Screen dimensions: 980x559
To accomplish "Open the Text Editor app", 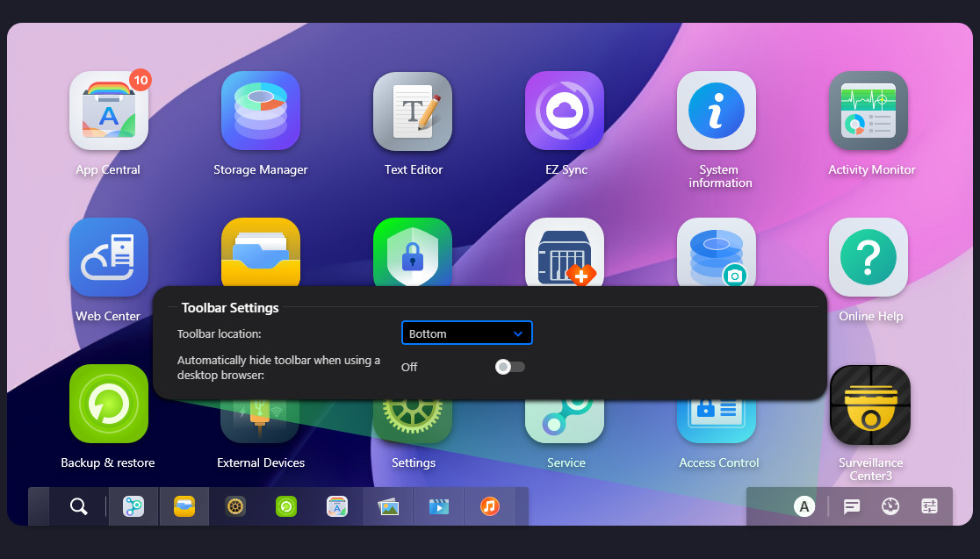I will (413, 111).
